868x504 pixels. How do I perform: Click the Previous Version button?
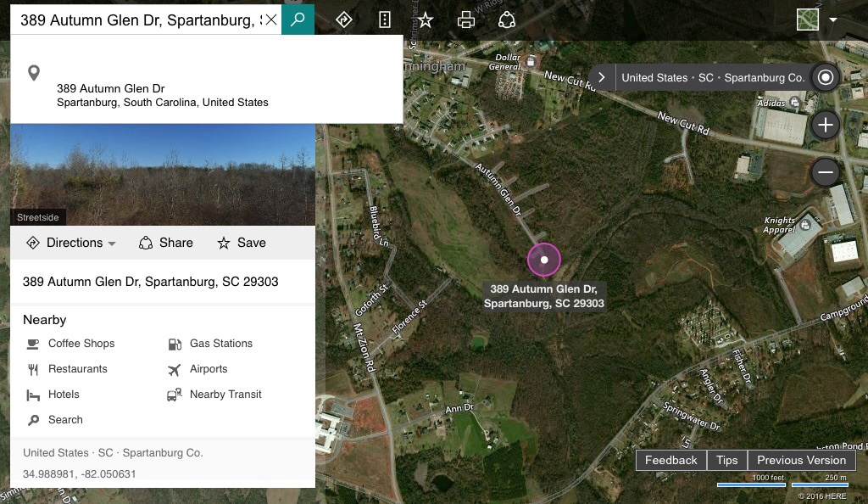801,460
